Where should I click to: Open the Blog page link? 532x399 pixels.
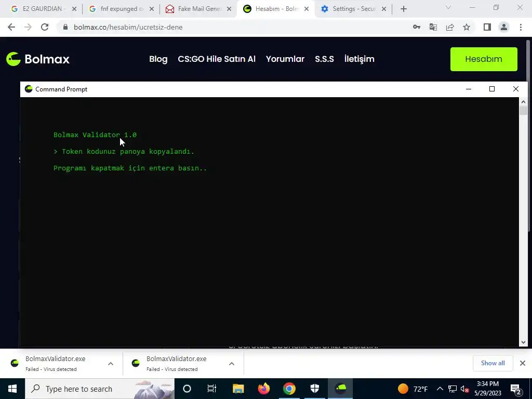point(158,59)
